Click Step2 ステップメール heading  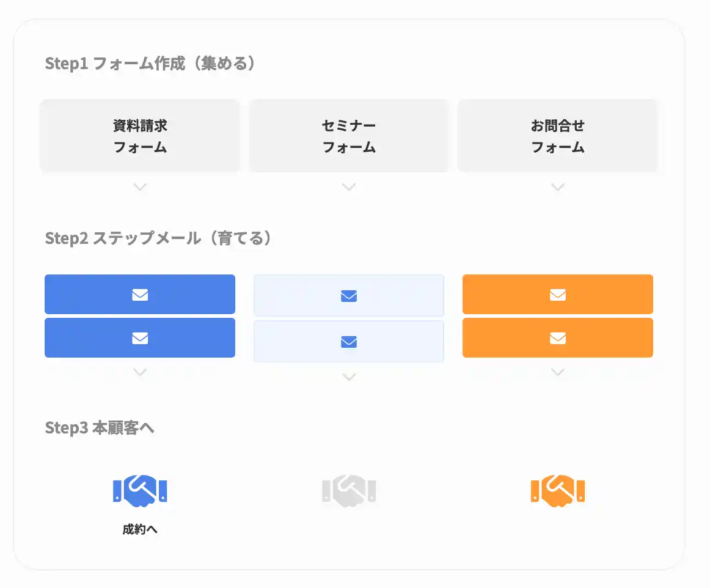pyautogui.click(x=158, y=238)
